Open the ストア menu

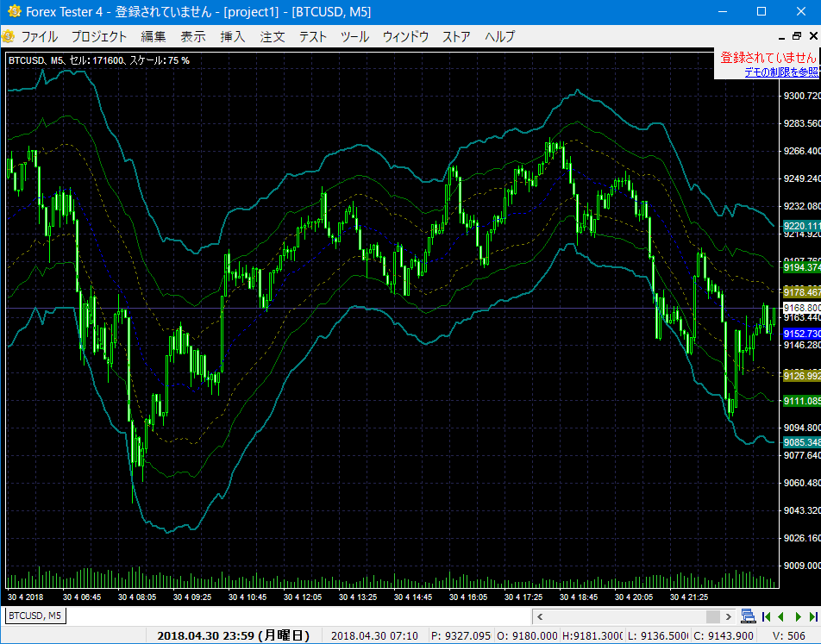(x=456, y=37)
